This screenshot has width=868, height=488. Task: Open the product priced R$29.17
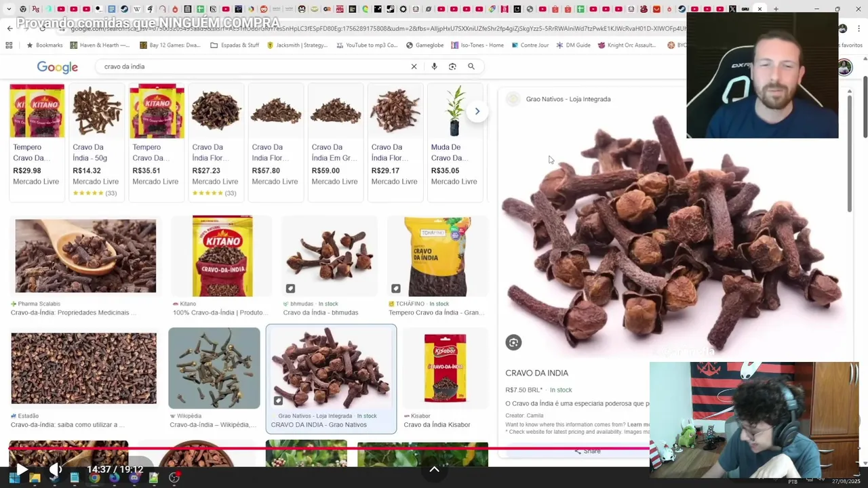click(395, 142)
